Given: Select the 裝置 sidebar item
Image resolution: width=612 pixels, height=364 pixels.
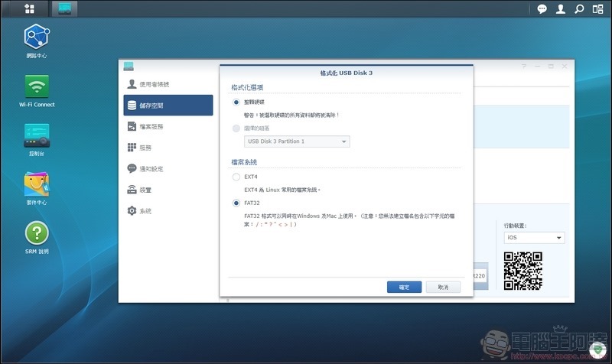Looking at the screenshot, I should point(168,190).
